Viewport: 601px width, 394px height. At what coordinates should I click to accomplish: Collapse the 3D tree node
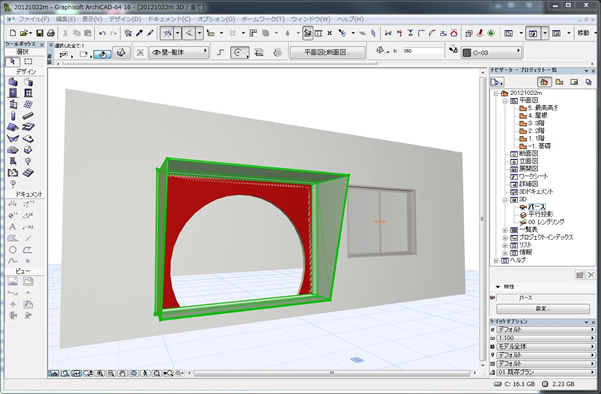505,199
